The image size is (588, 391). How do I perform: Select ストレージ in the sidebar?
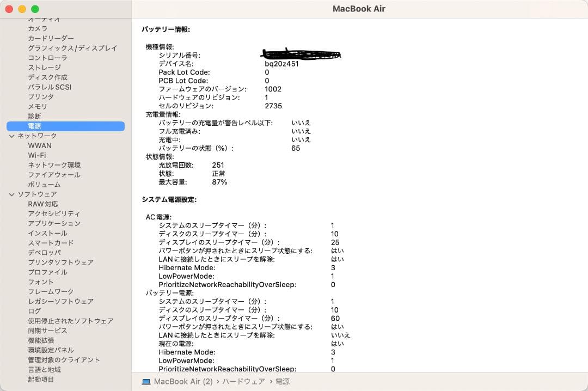click(40, 67)
